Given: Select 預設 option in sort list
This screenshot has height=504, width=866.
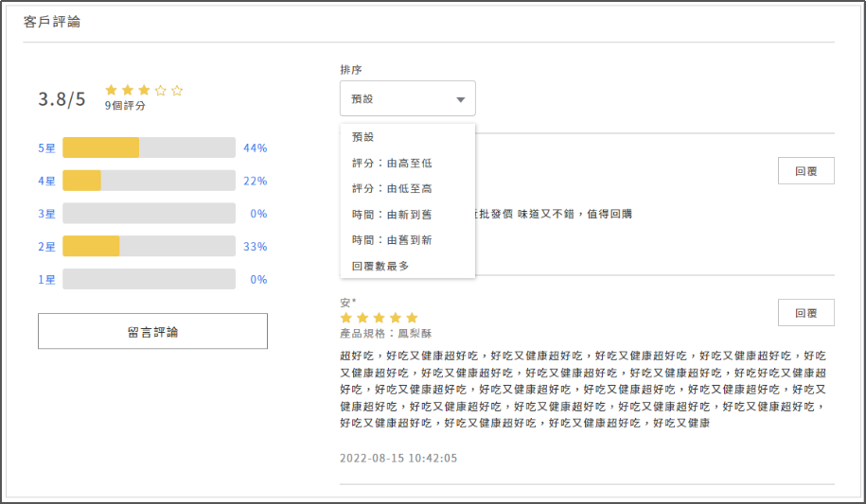Looking at the screenshot, I should coord(363,137).
